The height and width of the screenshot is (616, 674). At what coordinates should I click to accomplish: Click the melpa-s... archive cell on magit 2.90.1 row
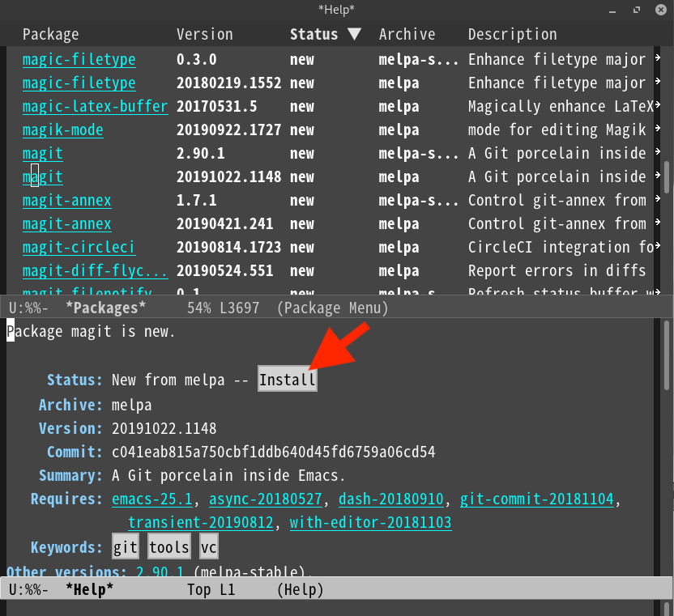click(419, 153)
